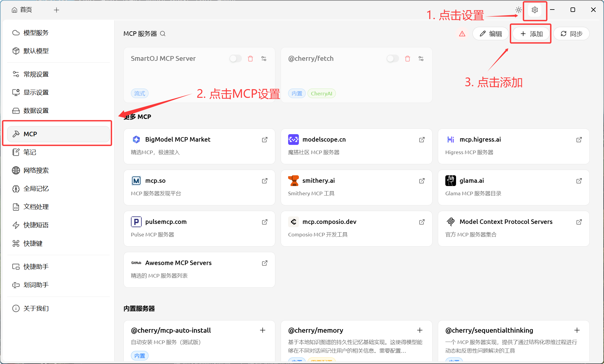Open SmartOJ MCP Server settings icon
Viewport: 604px width, 364px height.
[264, 58]
